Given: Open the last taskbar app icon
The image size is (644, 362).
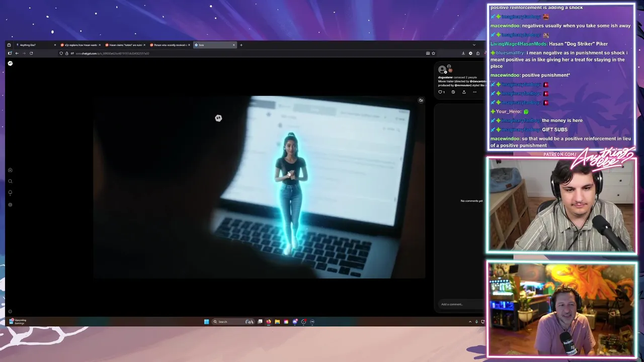Looking at the screenshot, I should [312, 322].
